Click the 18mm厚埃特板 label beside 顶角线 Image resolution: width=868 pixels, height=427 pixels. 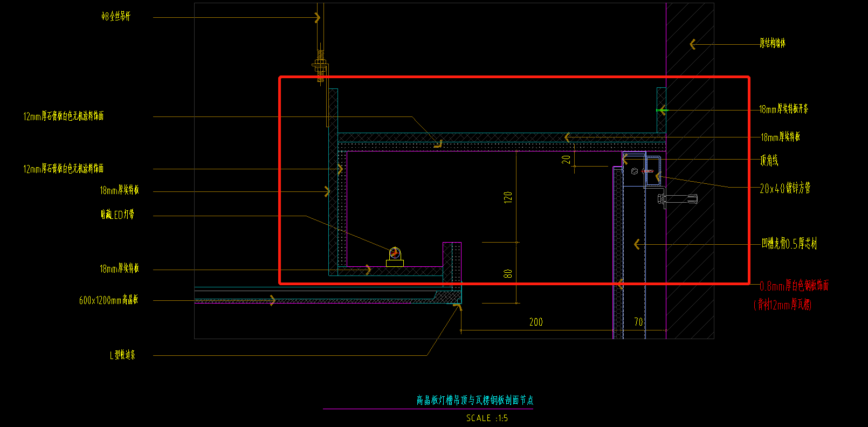[780, 137]
